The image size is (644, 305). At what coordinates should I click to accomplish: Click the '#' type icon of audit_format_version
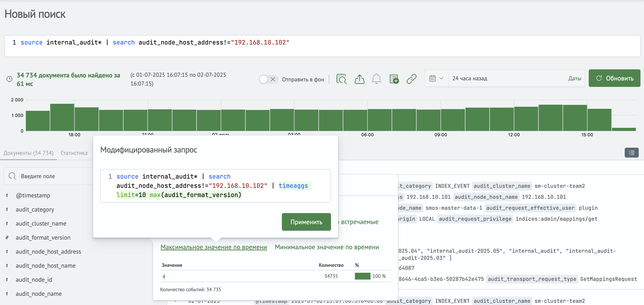7,237
